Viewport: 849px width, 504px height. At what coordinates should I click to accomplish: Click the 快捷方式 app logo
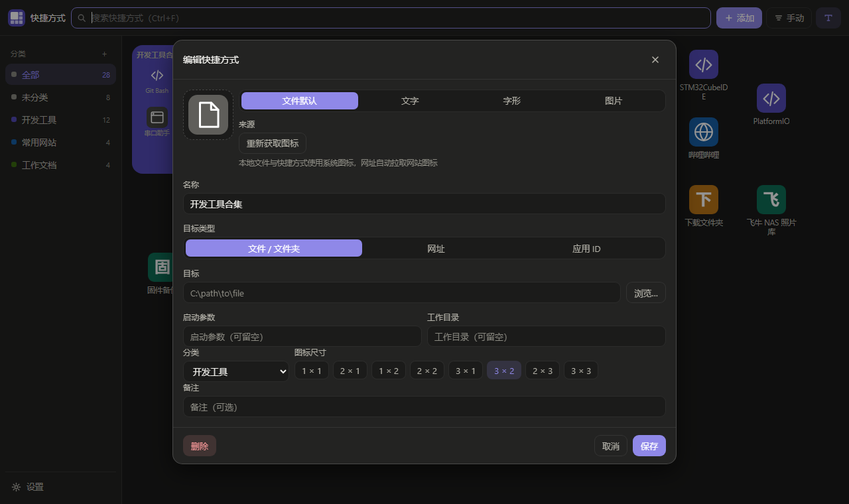[17, 18]
